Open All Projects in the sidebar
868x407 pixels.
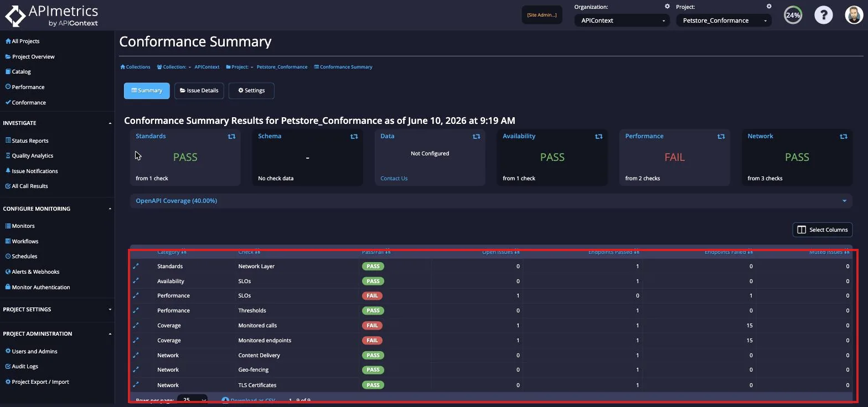23,41
